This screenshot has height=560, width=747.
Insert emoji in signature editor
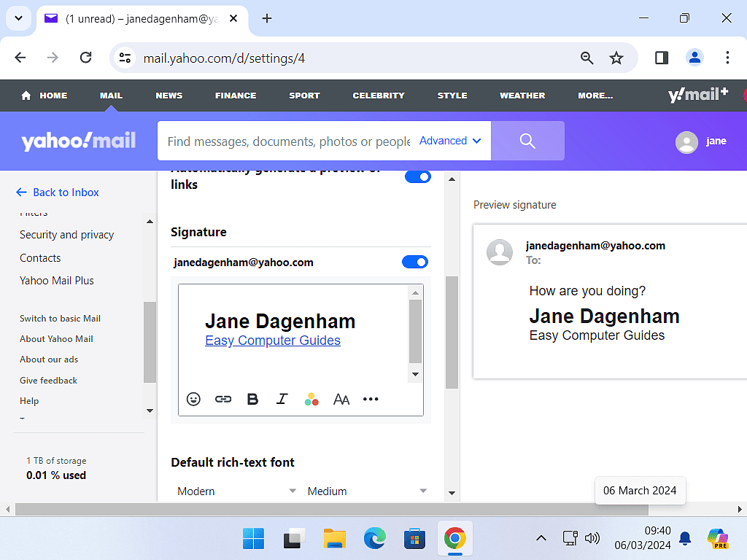pyautogui.click(x=193, y=399)
